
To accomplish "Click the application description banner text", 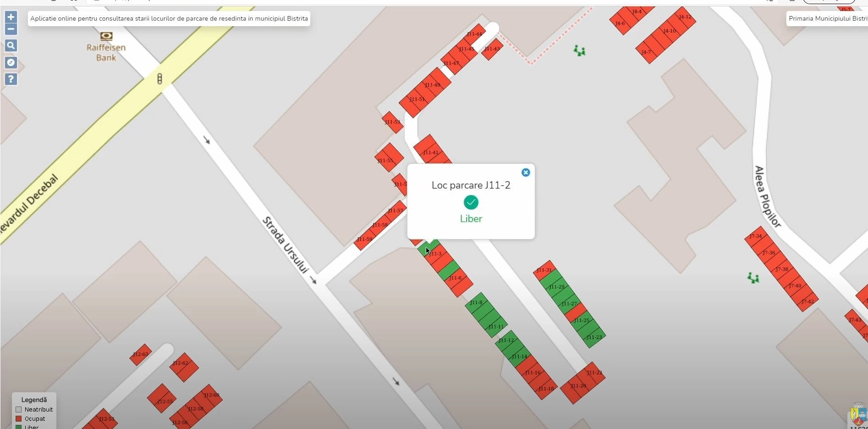I will pos(169,19).
